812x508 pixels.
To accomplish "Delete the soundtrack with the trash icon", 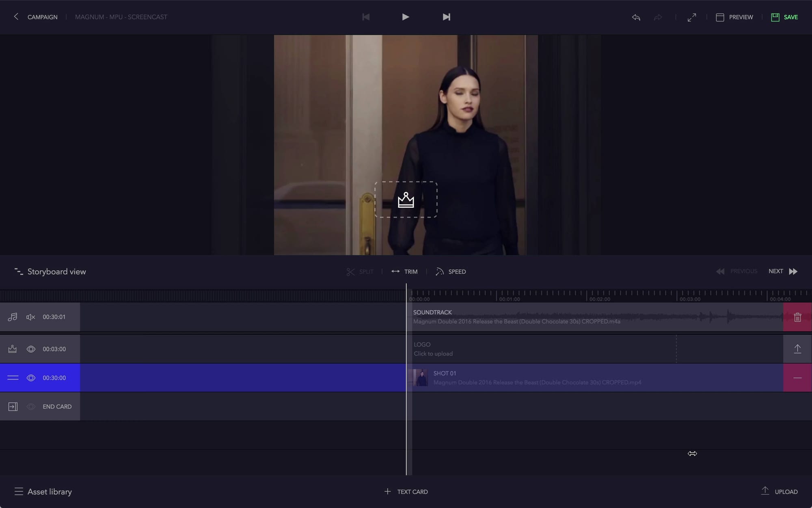I will (797, 317).
